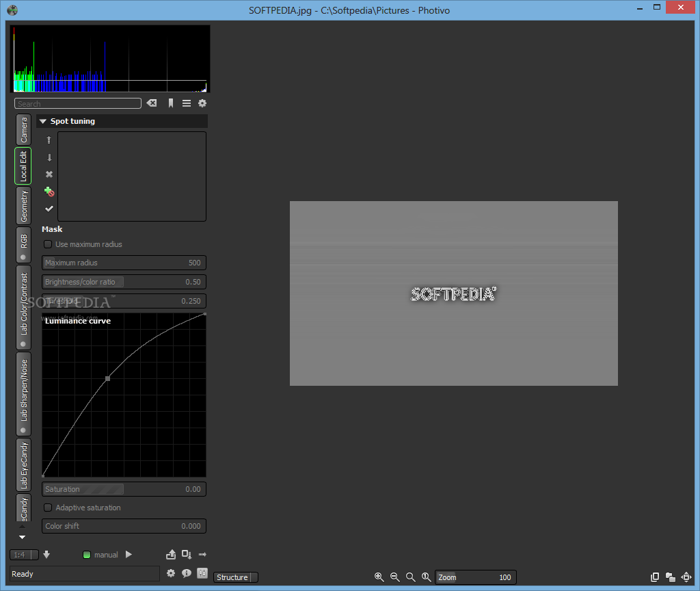Screen dimensions: 700x591
Task: Click the dotted right arrow icon
Action: (202, 554)
